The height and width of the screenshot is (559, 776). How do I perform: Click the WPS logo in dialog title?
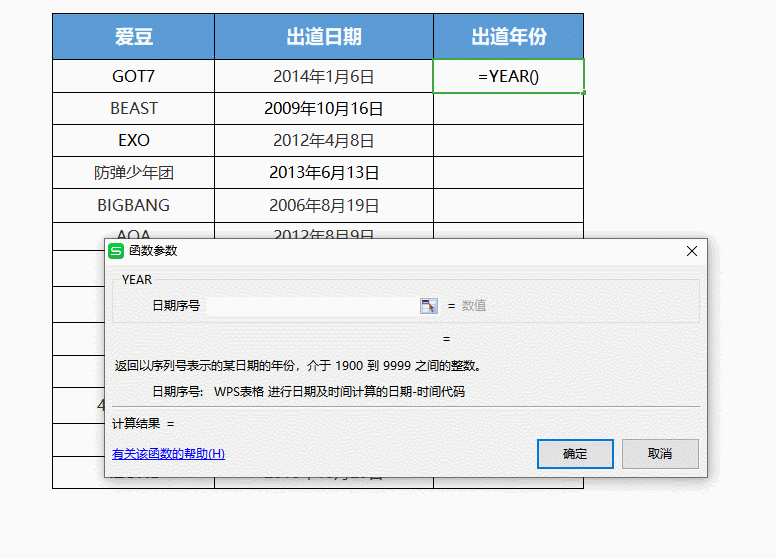click(x=118, y=251)
